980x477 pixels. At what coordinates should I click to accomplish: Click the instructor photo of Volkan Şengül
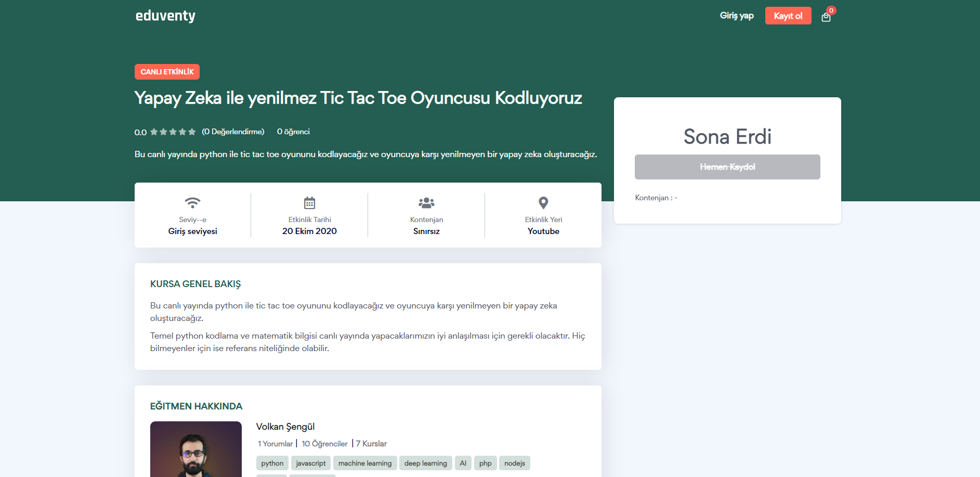pyautogui.click(x=196, y=449)
